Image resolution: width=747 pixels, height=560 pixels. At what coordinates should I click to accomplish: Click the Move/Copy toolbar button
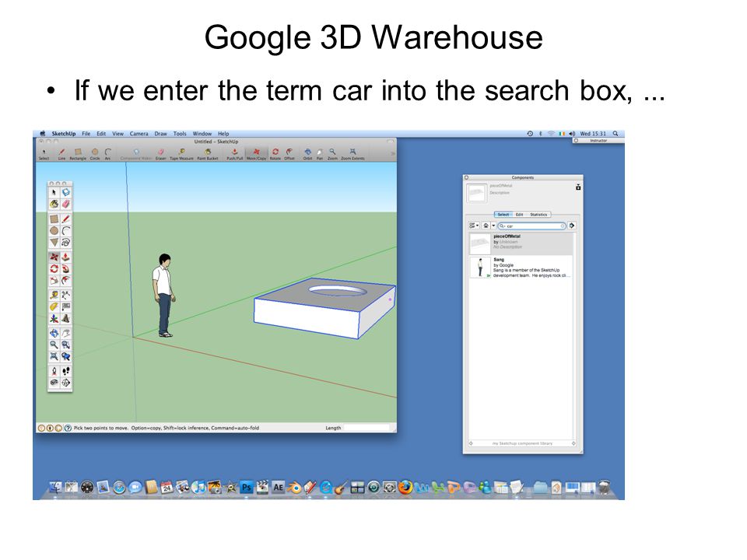[x=256, y=152]
